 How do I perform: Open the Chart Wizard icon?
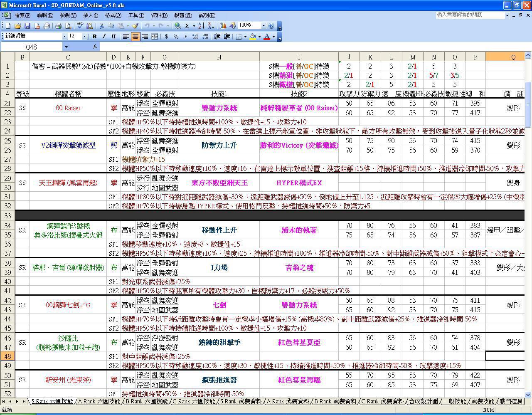click(x=223, y=26)
